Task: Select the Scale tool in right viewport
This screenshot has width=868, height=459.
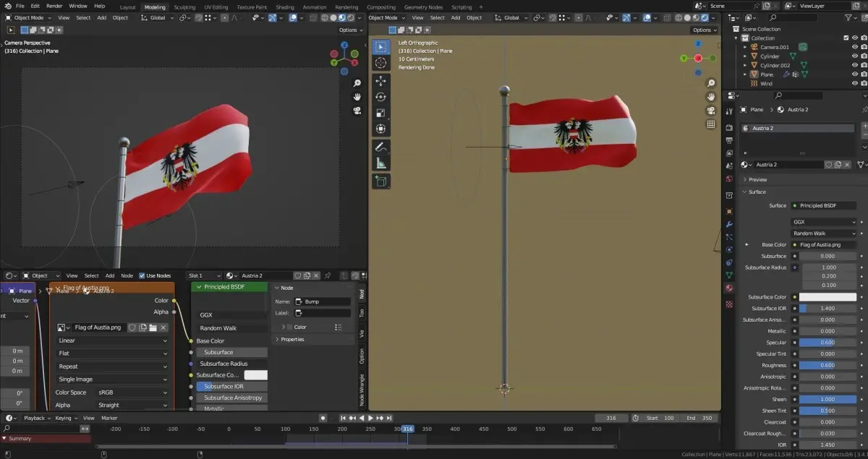Action: coord(380,113)
